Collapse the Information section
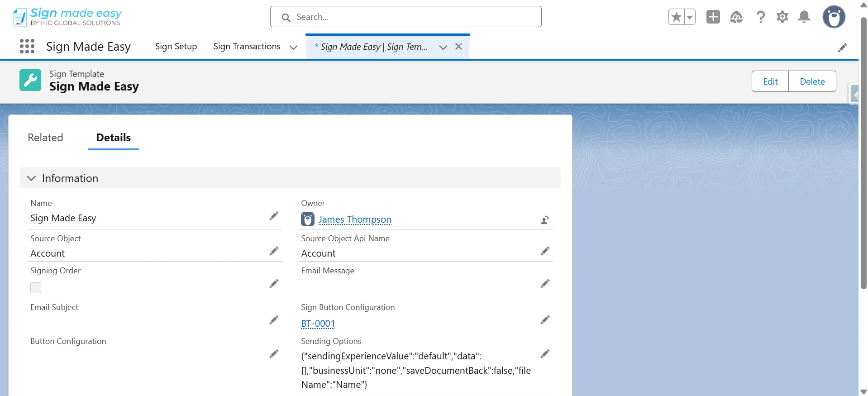868x396 pixels. click(x=31, y=178)
